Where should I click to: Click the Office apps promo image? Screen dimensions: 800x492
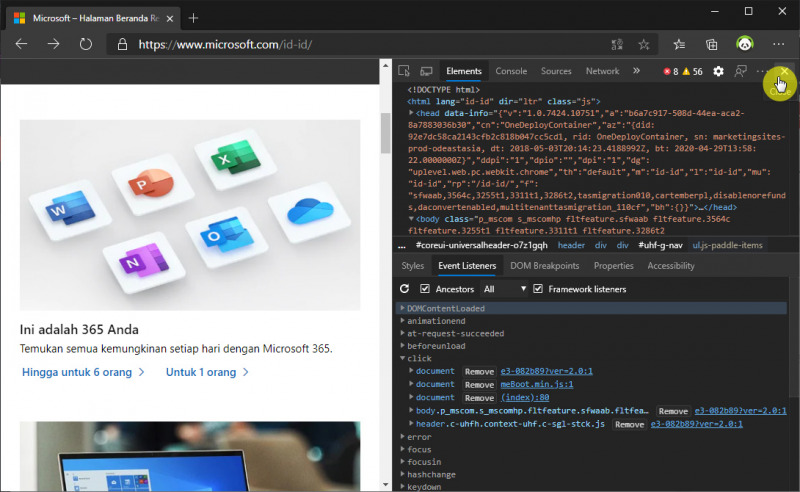click(190, 215)
